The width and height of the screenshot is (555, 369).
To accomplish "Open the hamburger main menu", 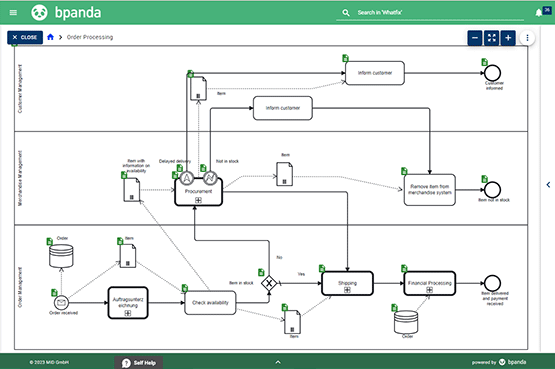I will click(x=13, y=13).
